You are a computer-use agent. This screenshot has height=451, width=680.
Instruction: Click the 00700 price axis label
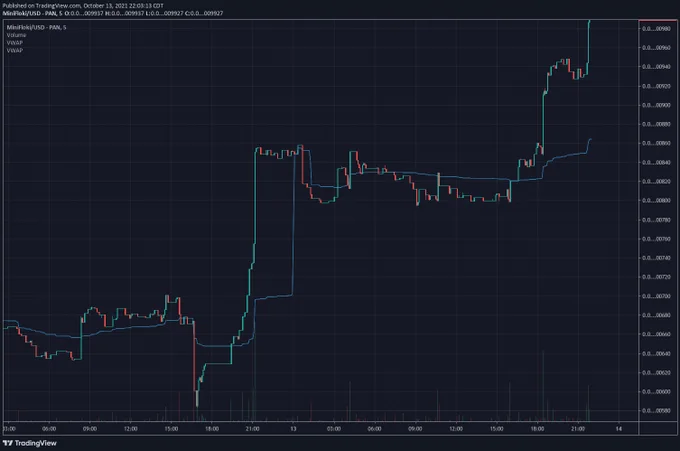[657, 296]
